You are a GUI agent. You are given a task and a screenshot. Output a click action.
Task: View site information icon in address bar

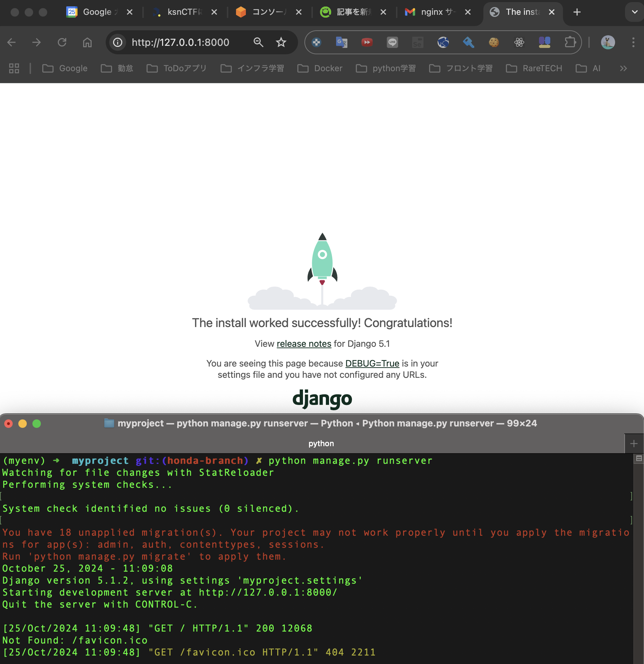(118, 43)
